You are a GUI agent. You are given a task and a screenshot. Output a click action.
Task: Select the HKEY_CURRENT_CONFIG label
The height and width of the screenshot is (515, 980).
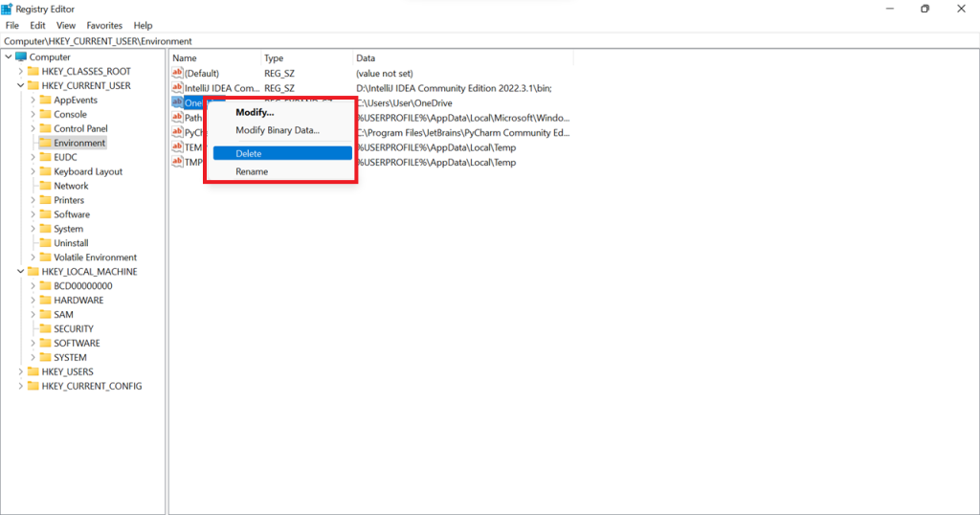point(92,387)
